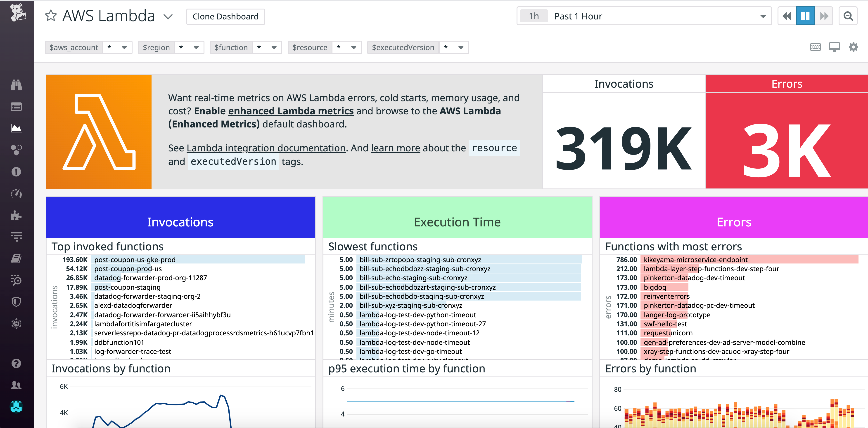Select the Metrics gauge icon in the sidebar
The height and width of the screenshot is (428, 868).
point(16,194)
